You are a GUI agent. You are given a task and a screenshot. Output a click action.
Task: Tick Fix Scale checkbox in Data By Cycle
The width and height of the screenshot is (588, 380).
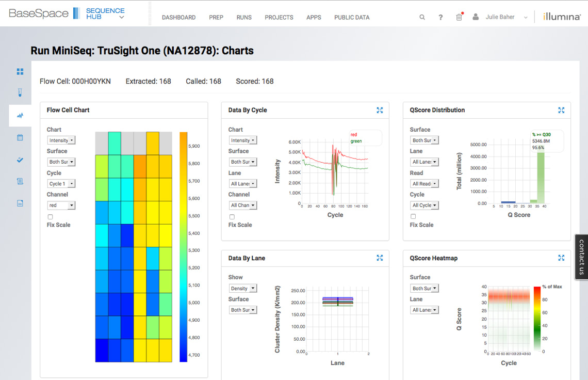[232, 217]
